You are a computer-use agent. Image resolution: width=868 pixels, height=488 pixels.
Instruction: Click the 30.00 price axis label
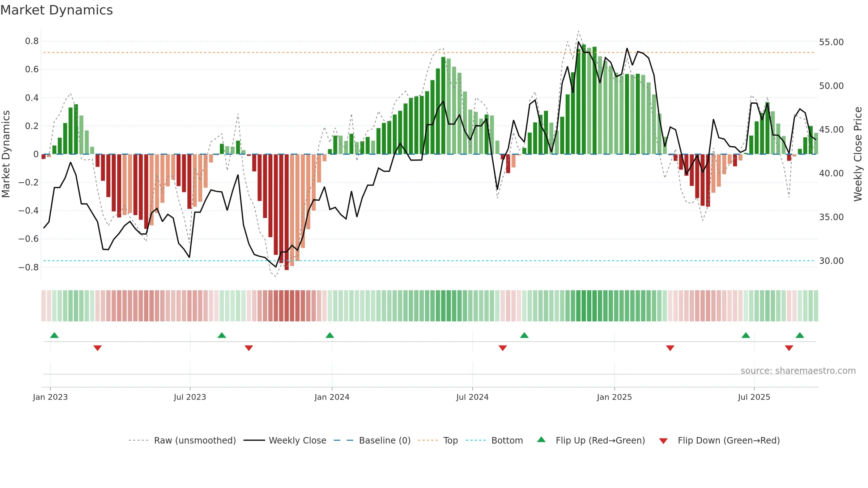point(831,261)
